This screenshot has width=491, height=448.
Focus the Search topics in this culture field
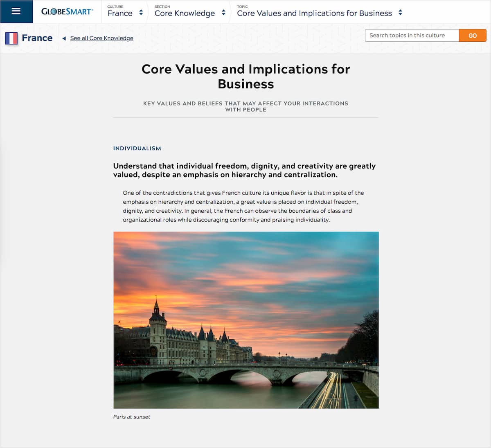point(412,36)
